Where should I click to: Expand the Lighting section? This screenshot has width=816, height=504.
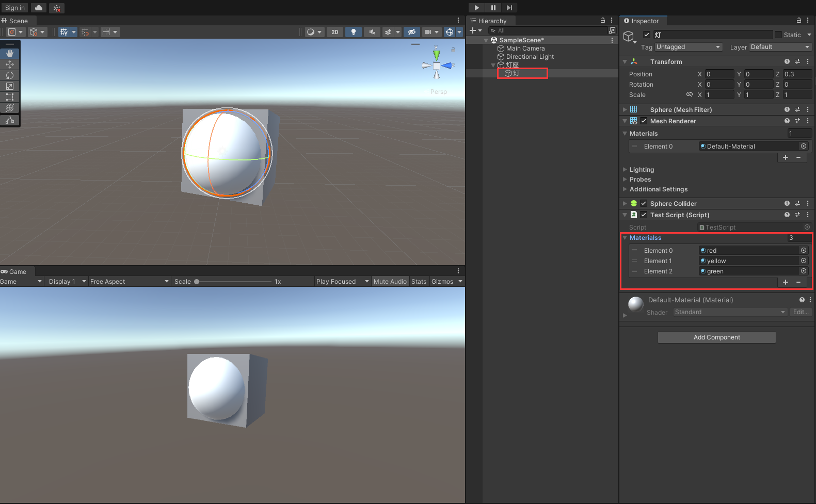[642, 170]
